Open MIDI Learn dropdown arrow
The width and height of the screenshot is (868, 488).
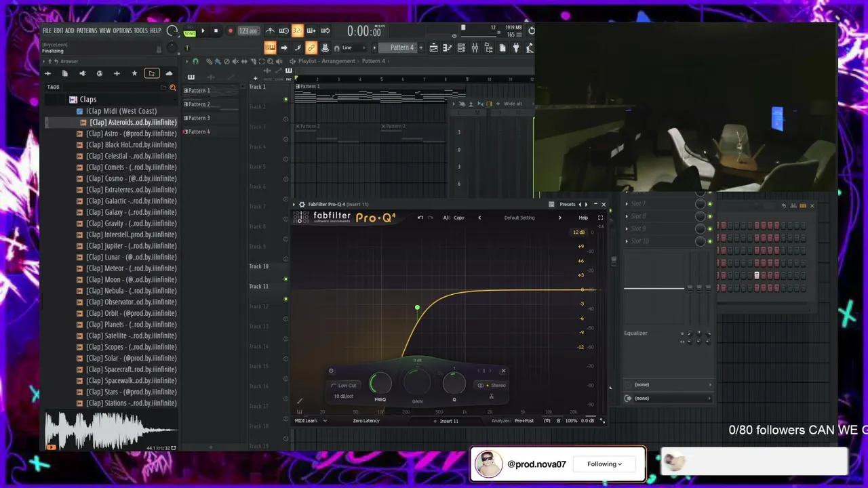325,421
